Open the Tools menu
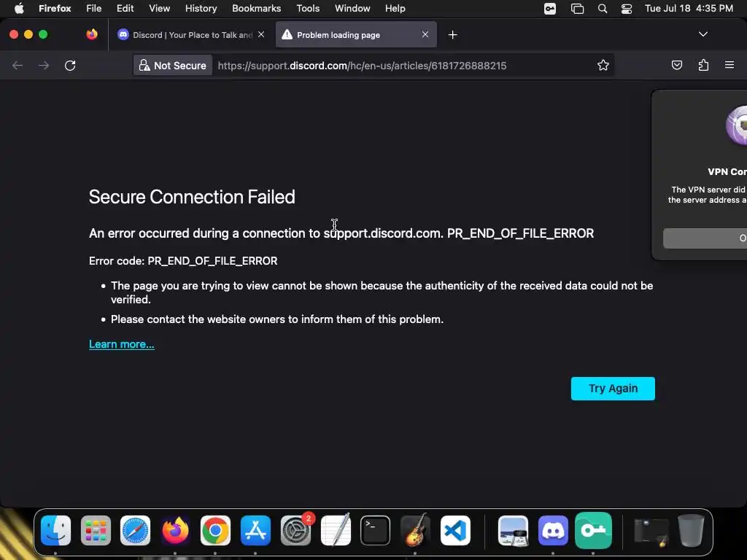Viewport: 747px width, 560px height. (x=308, y=8)
